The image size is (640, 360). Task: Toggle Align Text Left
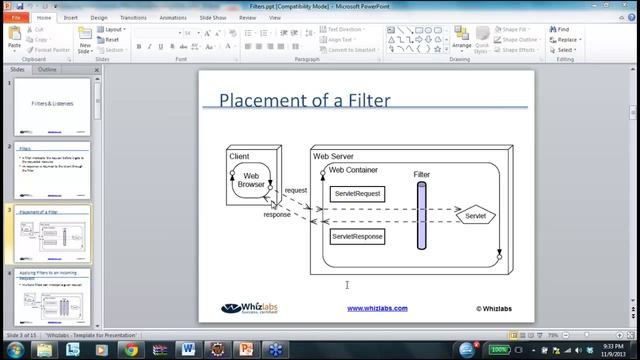pos(248,47)
